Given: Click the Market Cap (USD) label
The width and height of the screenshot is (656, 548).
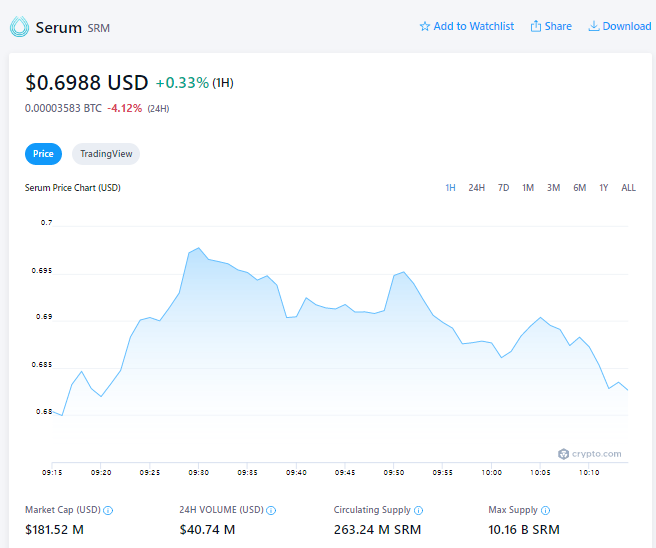Looking at the screenshot, I should point(63,510).
